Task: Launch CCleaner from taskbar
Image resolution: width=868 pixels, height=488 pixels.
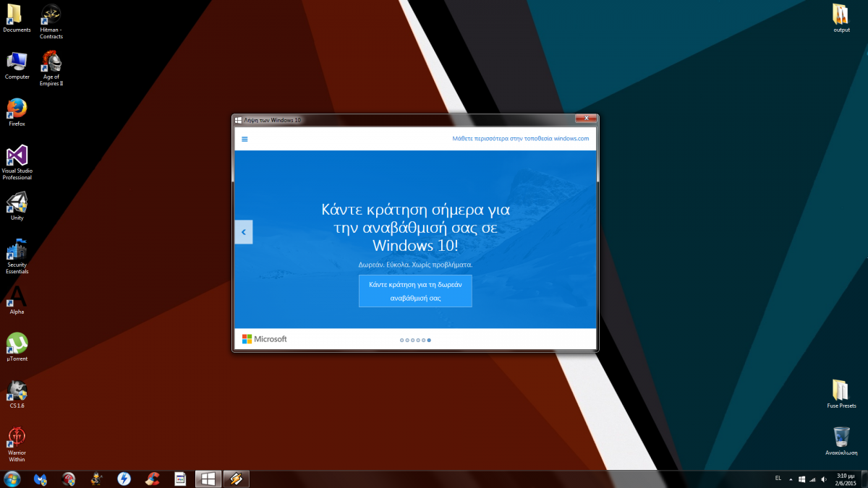Action: point(152,479)
